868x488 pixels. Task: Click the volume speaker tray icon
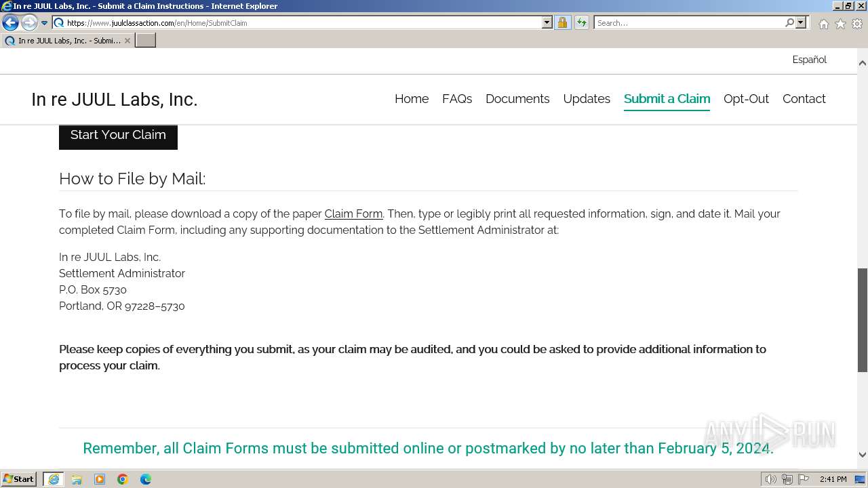(771, 479)
